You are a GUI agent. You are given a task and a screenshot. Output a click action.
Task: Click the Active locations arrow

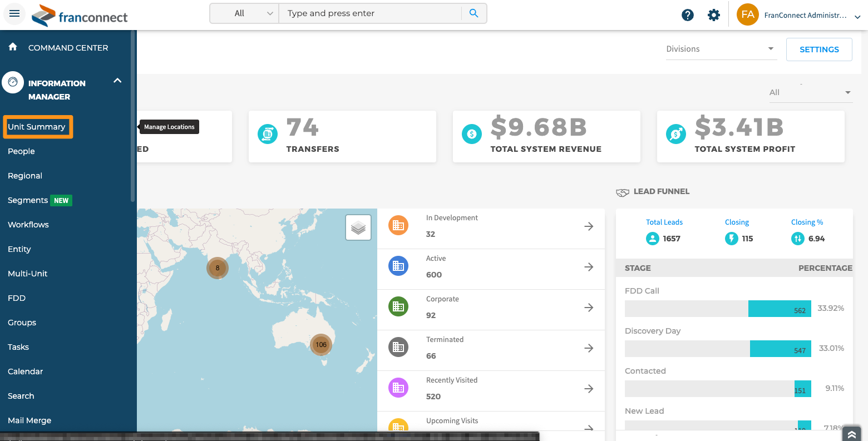point(588,267)
